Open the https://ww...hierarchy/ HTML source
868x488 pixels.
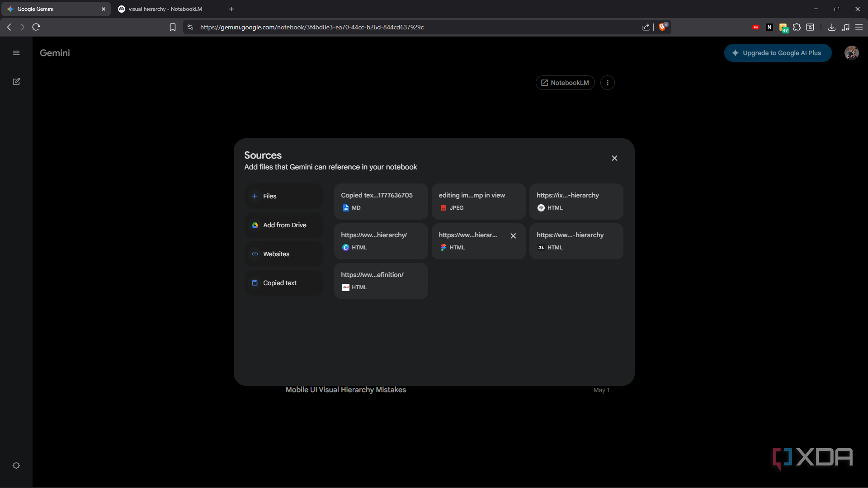point(381,241)
